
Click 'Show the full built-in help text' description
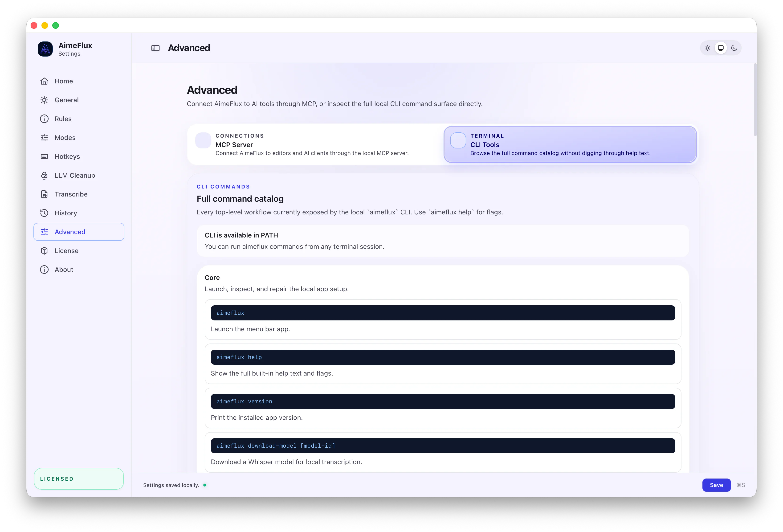point(272,373)
